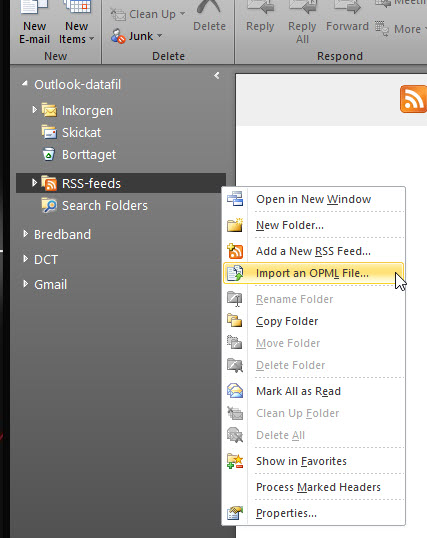Image resolution: width=427 pixels, height=538 pixels.
Task: Expand the Gmail account node
Action: pyautogui.click(x=25, y=284)
